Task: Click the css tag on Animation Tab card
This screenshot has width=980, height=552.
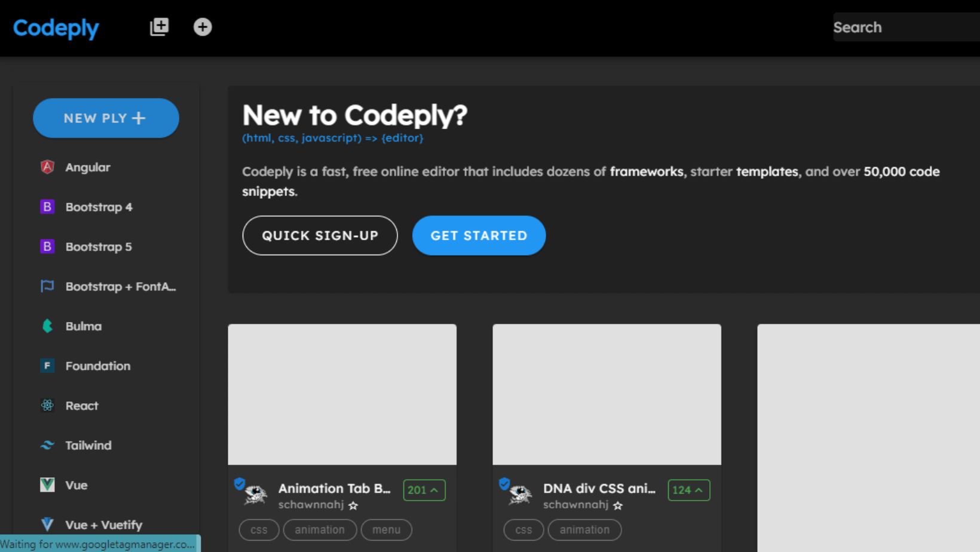Action: tap(259, 530)
